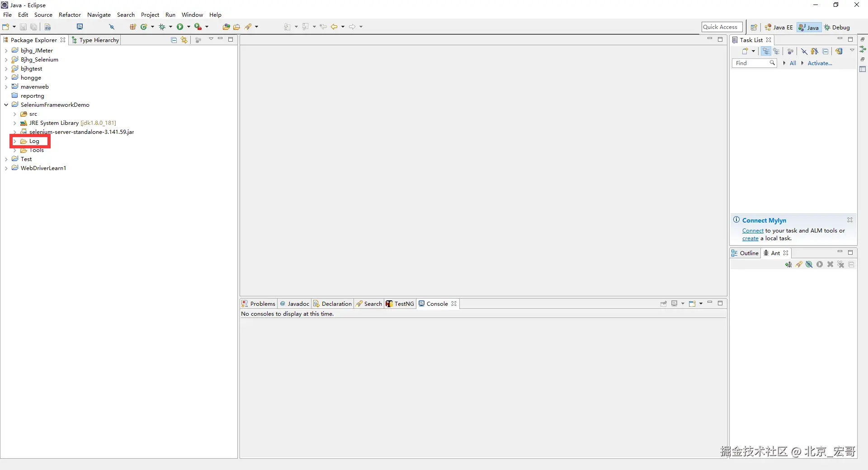Switch to the TestNG tab
Viewport: 868px width, 470px height.
(x=400, y=304)
